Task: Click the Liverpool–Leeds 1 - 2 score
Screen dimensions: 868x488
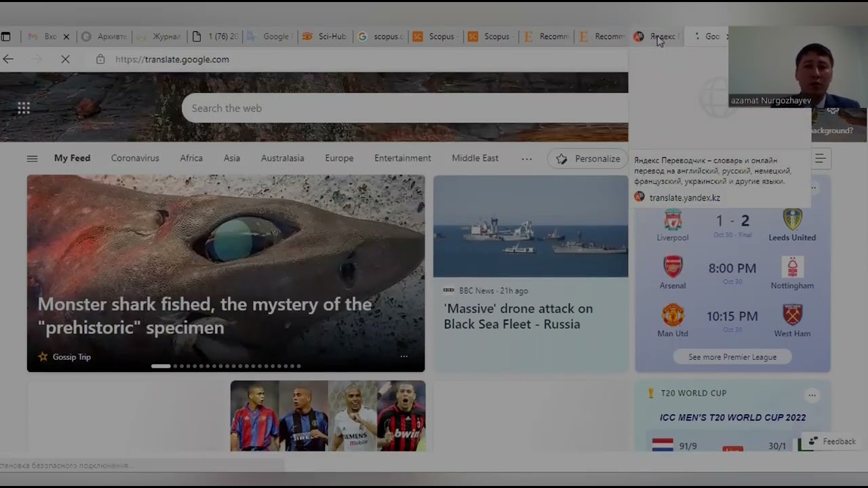Action: coord(733,221)
